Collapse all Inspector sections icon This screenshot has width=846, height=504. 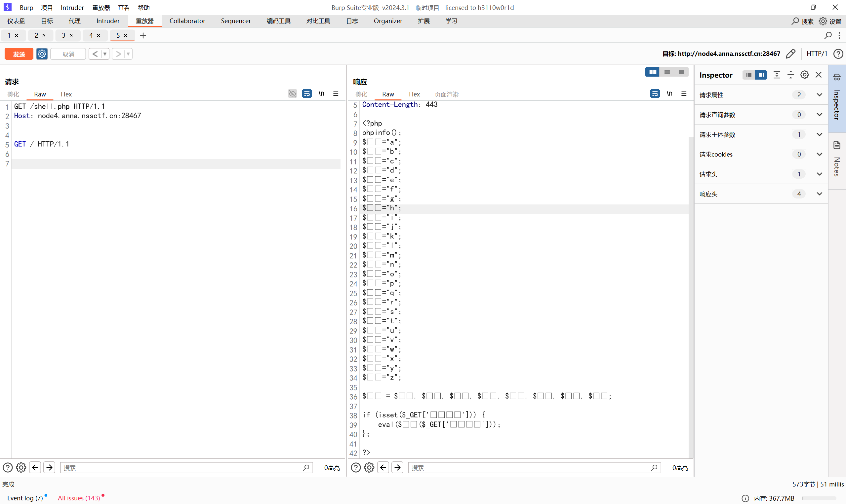(x=790, y=75)
